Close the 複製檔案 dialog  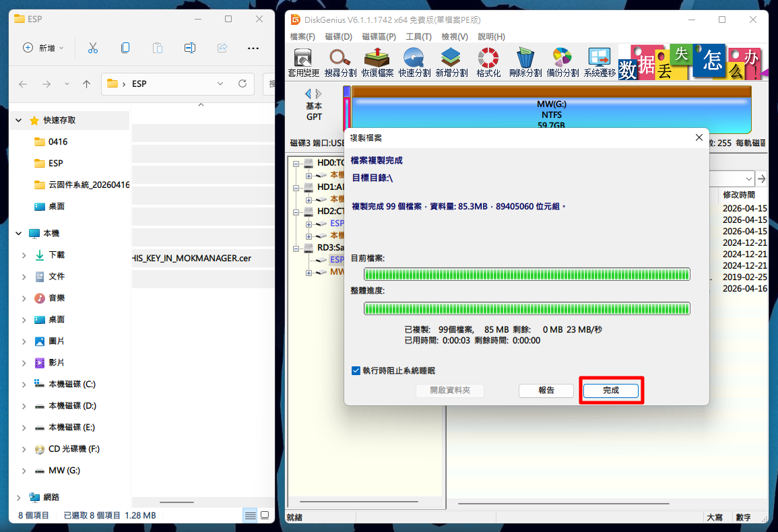(x=699, y=137)
